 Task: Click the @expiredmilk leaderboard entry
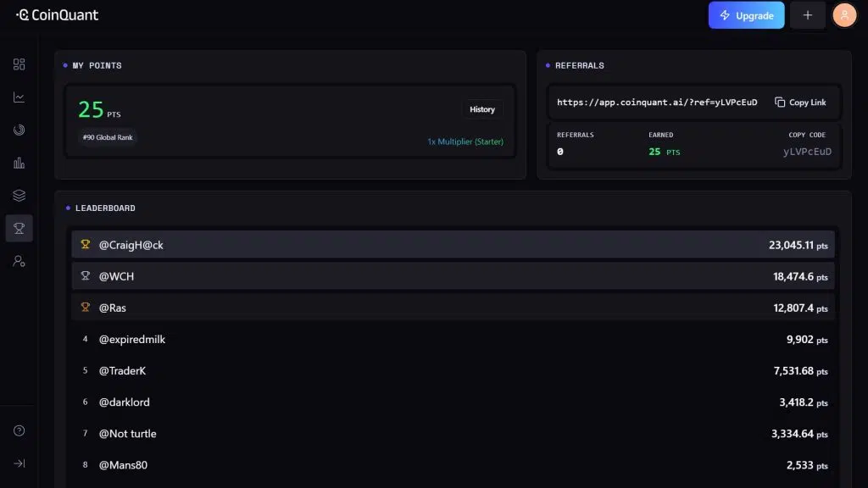pyautogui.click(x=453, y=339)
